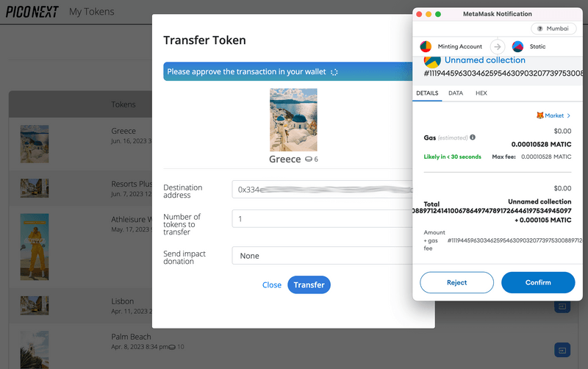Image resolution: width=588 pixels, height=369 pixels.
Task: Click the blue Transfer button
Action: click(x=309, y=285)
